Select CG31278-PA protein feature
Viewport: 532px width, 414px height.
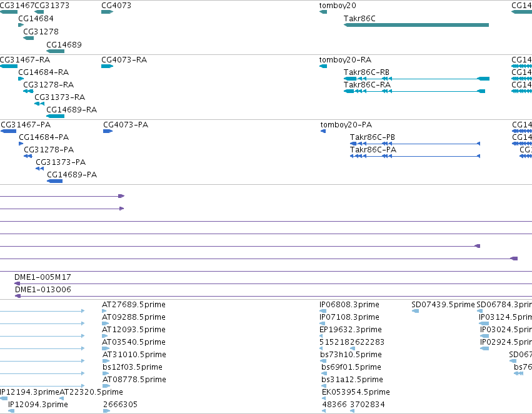(28, 156)
